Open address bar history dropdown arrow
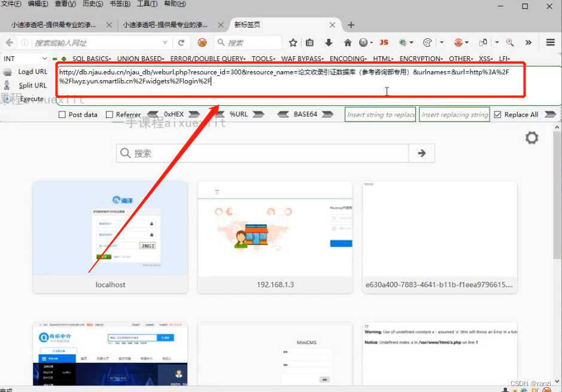Viewport: 562px width, 392px height. pyautogui.click(x=165, y=42)
